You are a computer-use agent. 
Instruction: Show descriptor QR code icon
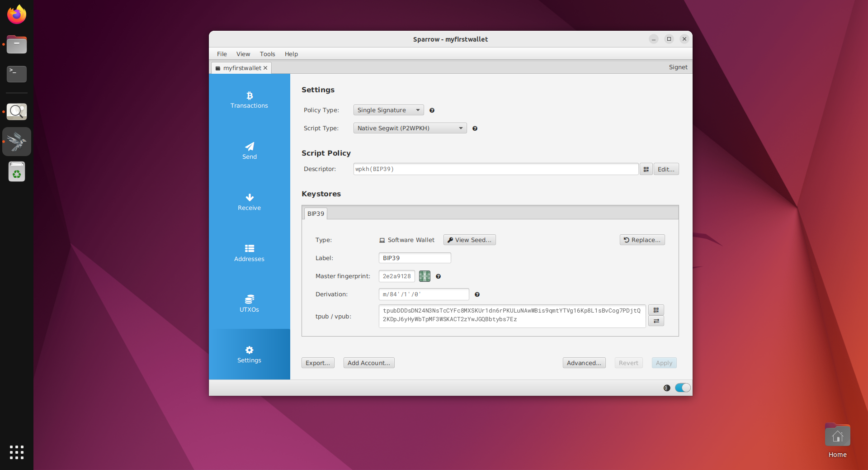click(x=646, y=169)
